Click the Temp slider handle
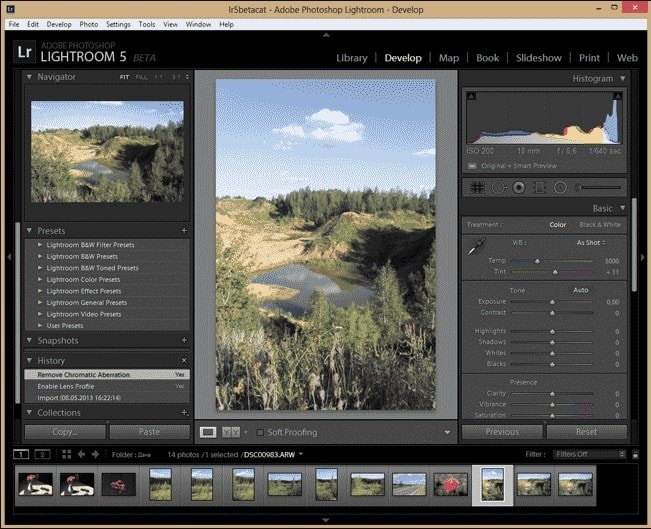Viewport: 651px width, 529px height. 537,259
